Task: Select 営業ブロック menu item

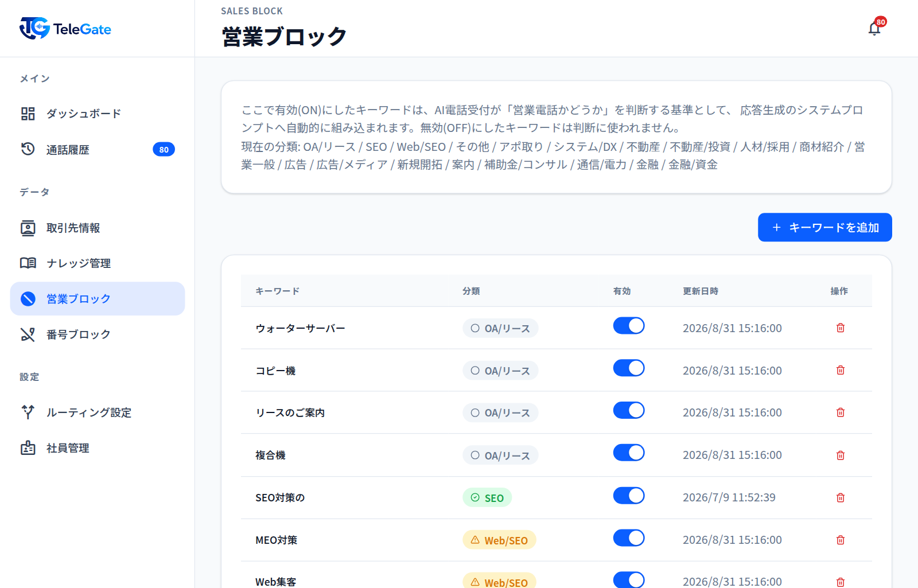Action: 98,298
